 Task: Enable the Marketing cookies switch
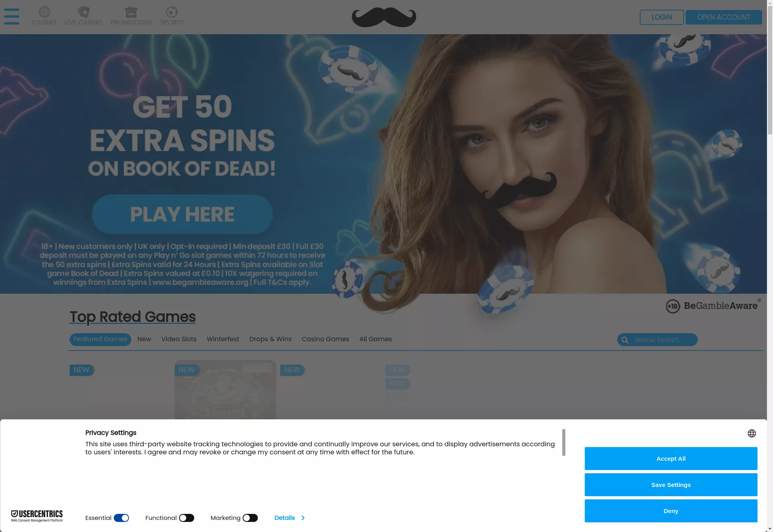pos(250,518)
